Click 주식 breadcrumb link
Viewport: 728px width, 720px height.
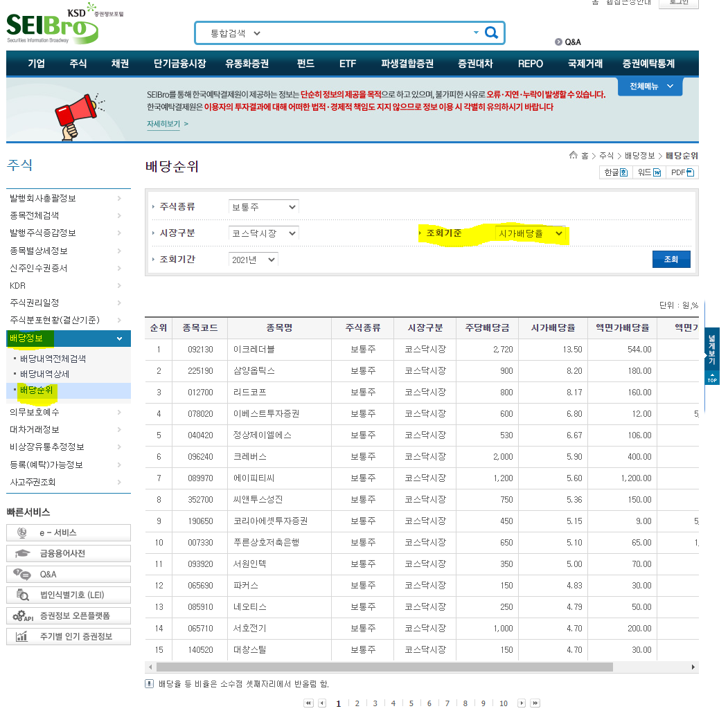[x=606, y=155]
